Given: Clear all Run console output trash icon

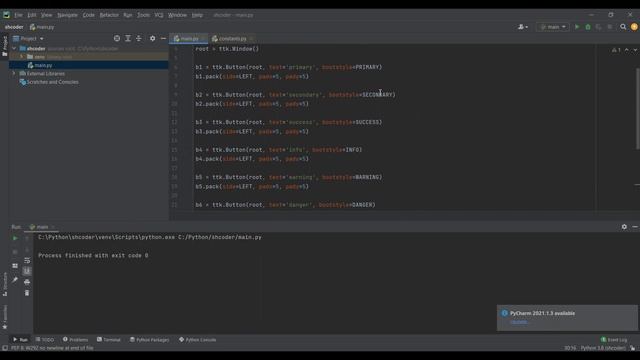Looking at the screenshot, I should 27,293.
